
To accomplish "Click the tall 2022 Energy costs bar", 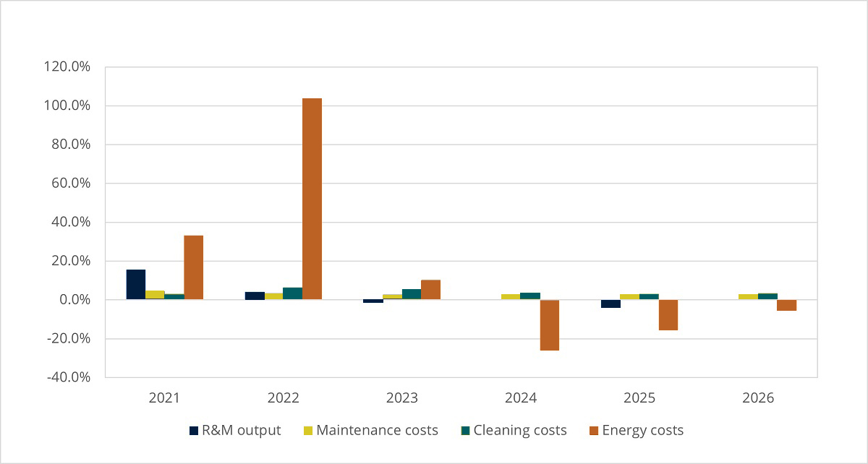I will click(x=312, y=199).
